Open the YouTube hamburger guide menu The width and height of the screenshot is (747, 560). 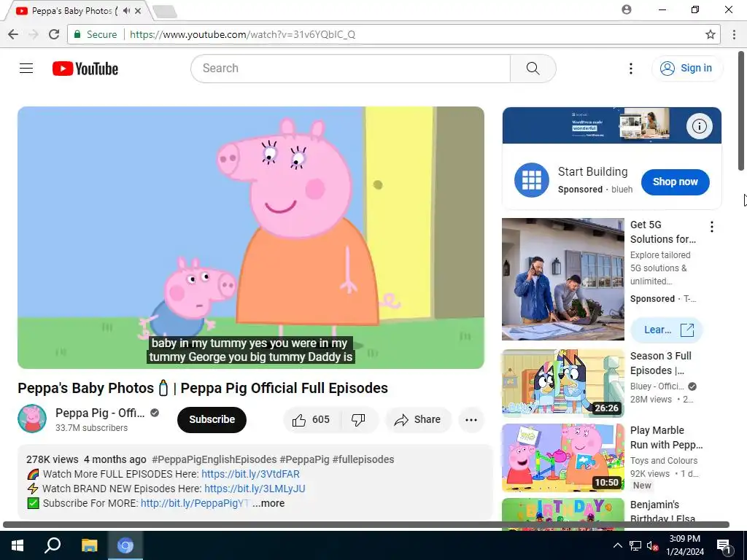click(x=26, y=69)
